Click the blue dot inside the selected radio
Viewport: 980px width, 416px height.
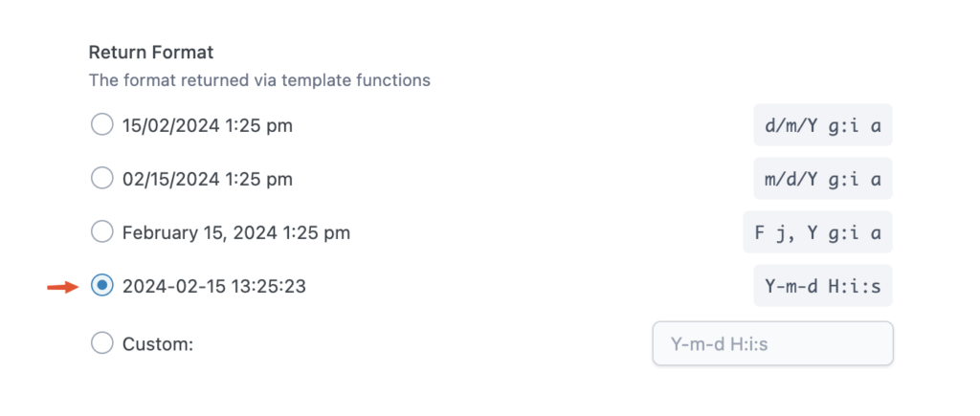(x=101, y=285)
